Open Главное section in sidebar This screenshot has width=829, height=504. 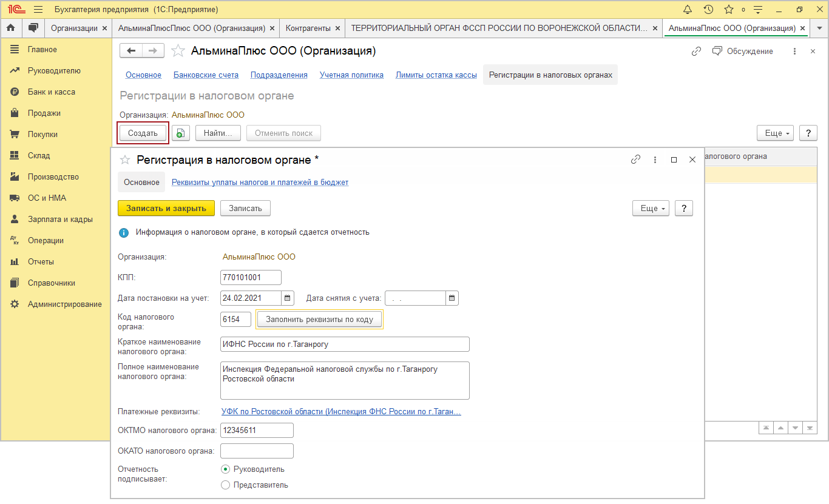click(42, 49)
